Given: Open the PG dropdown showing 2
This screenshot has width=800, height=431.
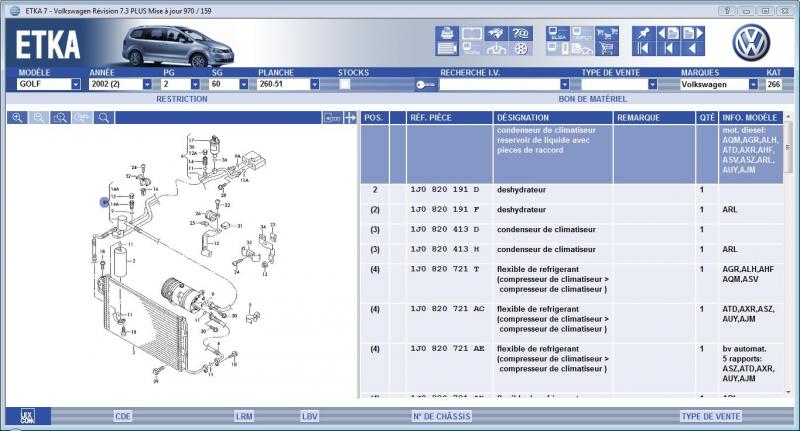Looking at the screenshot, I should (x=181, y=84).
